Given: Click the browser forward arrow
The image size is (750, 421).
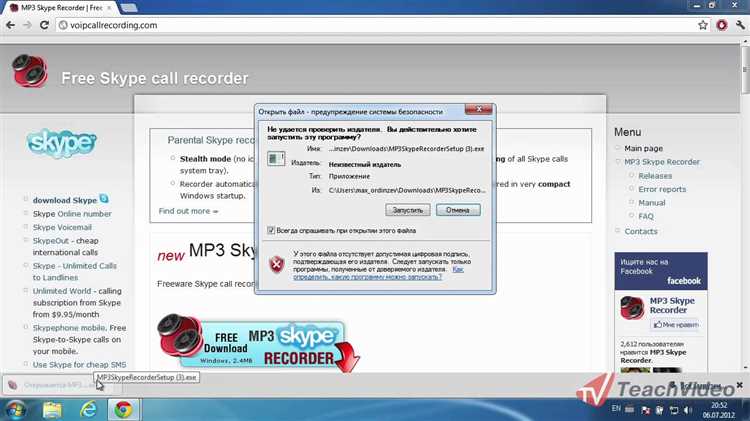Looking at the screenshot, I should [x=27, y=25].
